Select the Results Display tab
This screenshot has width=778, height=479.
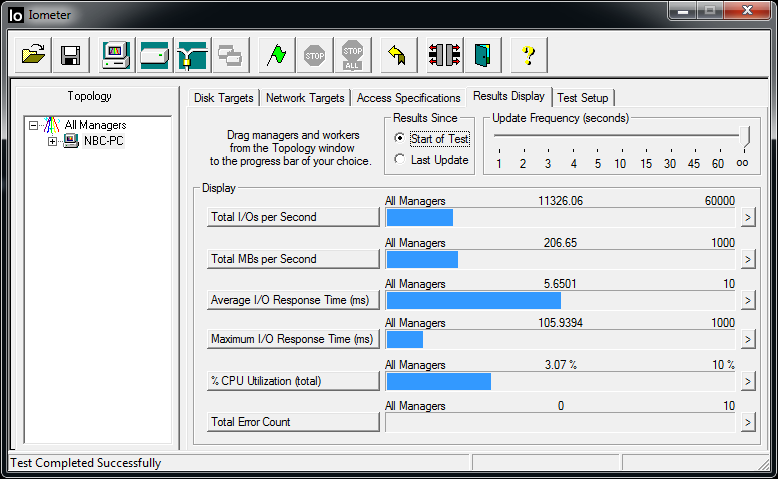[x=509, y=96]
